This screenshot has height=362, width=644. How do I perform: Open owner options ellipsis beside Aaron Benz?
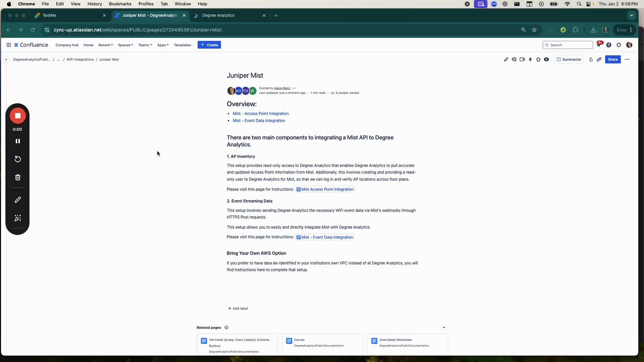coord(294,88)
